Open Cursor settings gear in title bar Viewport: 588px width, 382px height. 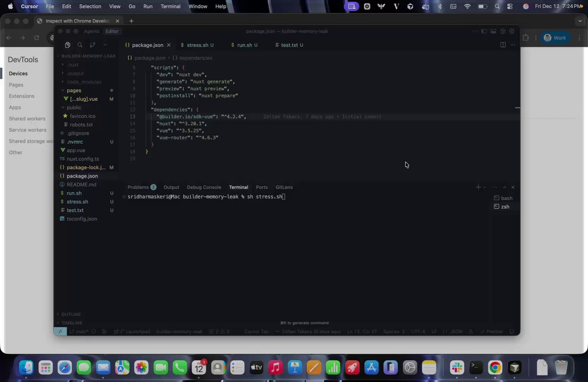(x=512, y=31)
